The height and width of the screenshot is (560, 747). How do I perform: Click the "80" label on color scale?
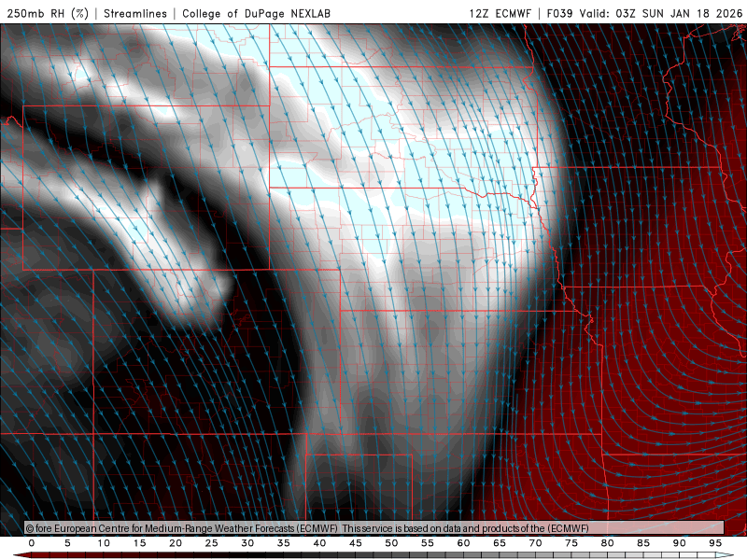coord(608,543)
